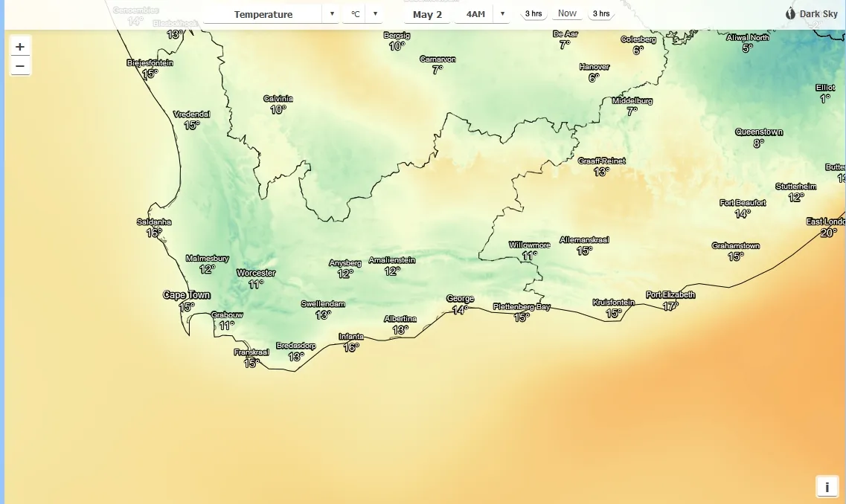
Task: Click the Elliot label
Action: pos(825,87)
